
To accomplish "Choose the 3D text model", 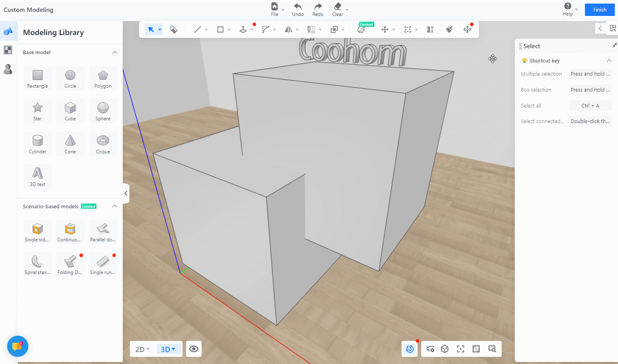I will coord(37,176).
